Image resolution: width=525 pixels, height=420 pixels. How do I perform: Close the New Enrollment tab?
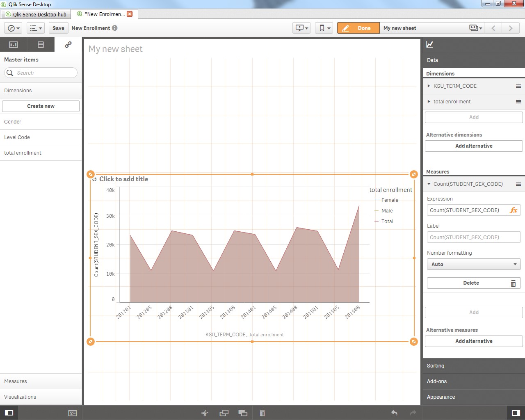click(x=130, y=14)
